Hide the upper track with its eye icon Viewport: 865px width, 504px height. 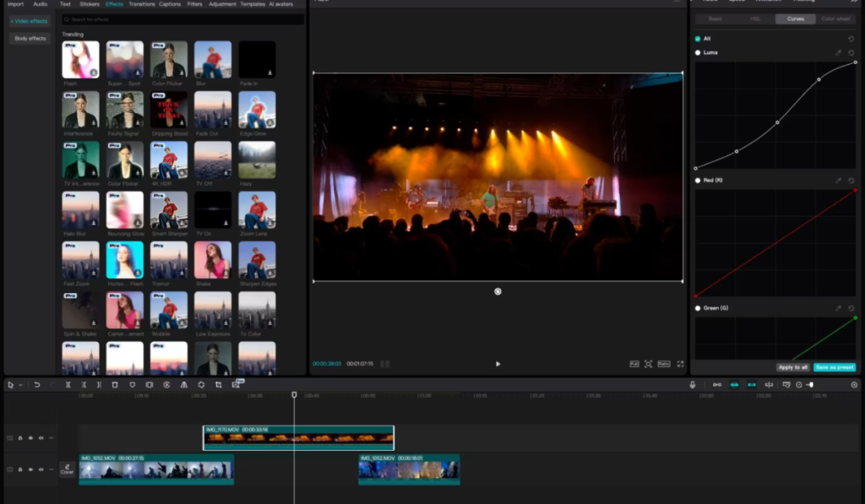tap(30, 438)
